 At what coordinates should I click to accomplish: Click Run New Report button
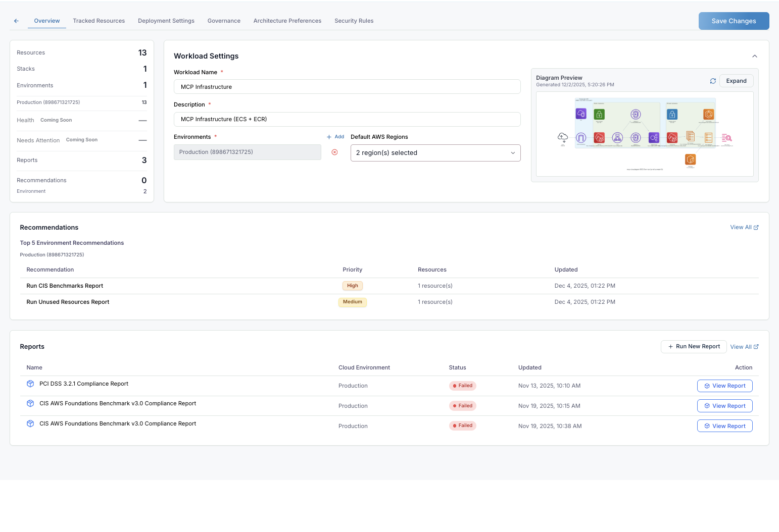click(693, 347)
